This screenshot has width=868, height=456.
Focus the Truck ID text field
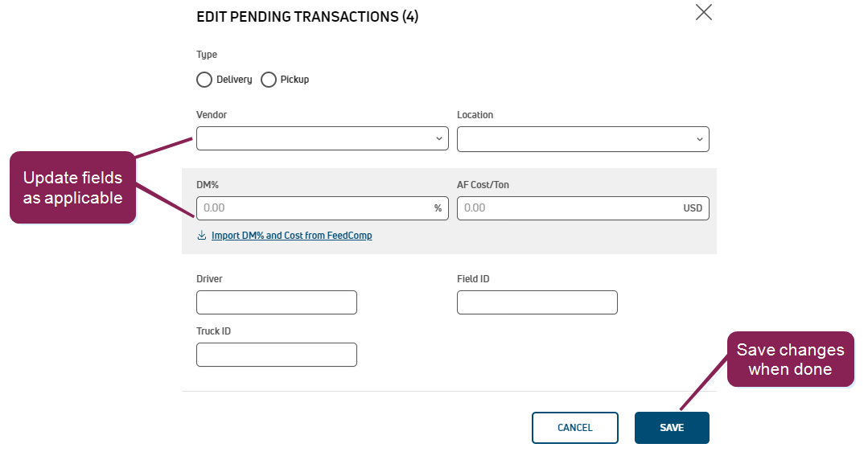[x=276, y=355]
